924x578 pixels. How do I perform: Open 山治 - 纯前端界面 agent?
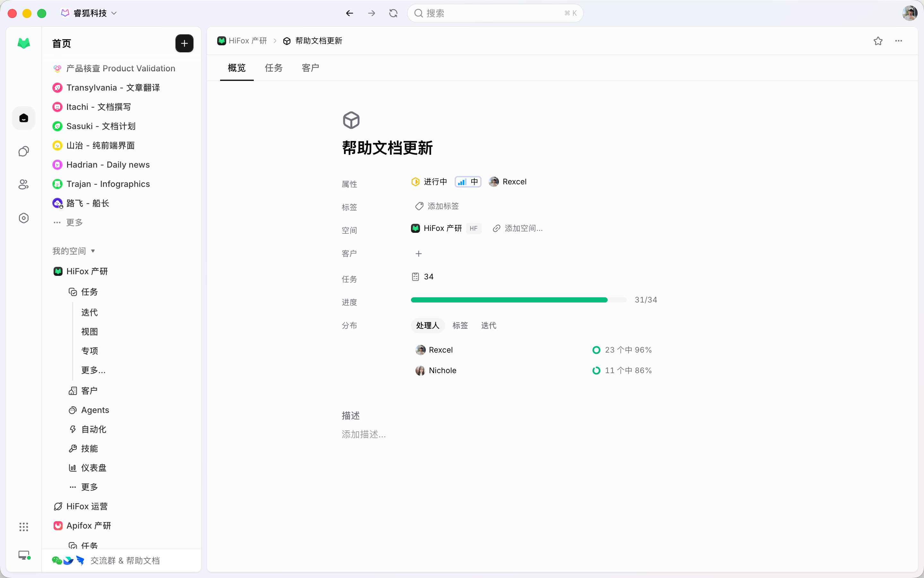pos(94,145)
